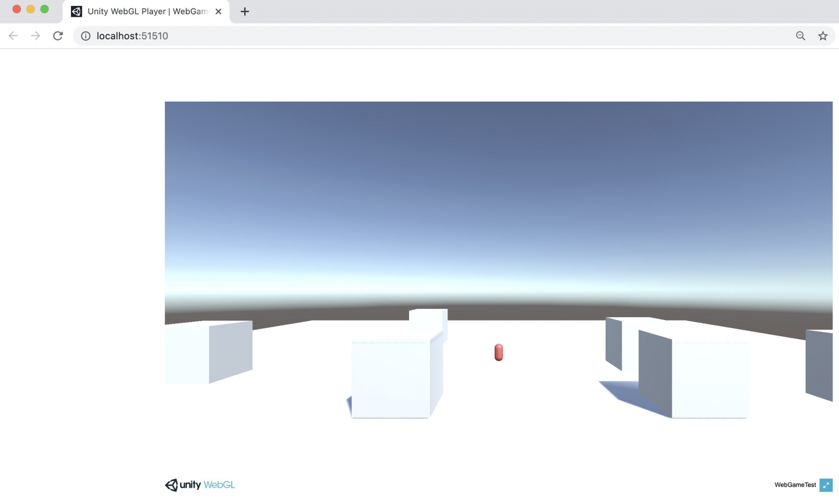Toggle the yellow minimize traffic light
The height and width of the screenshot is (504, 839).
pos(30,9)
